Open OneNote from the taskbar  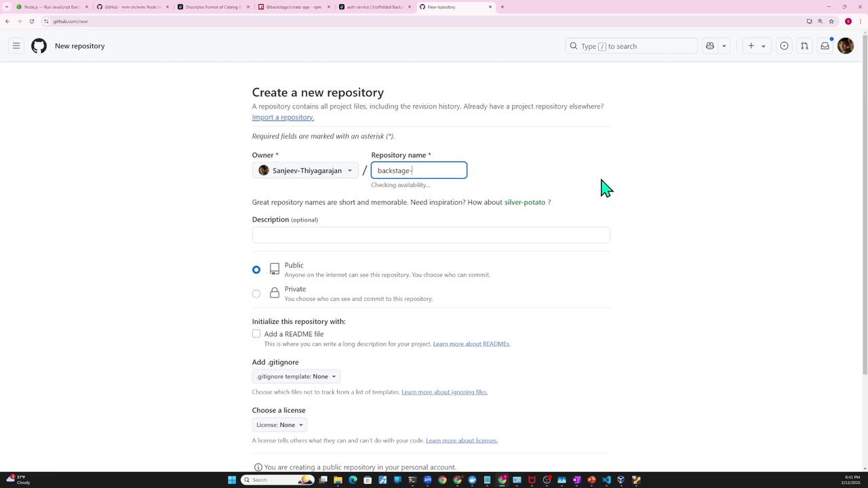(576, 480)
